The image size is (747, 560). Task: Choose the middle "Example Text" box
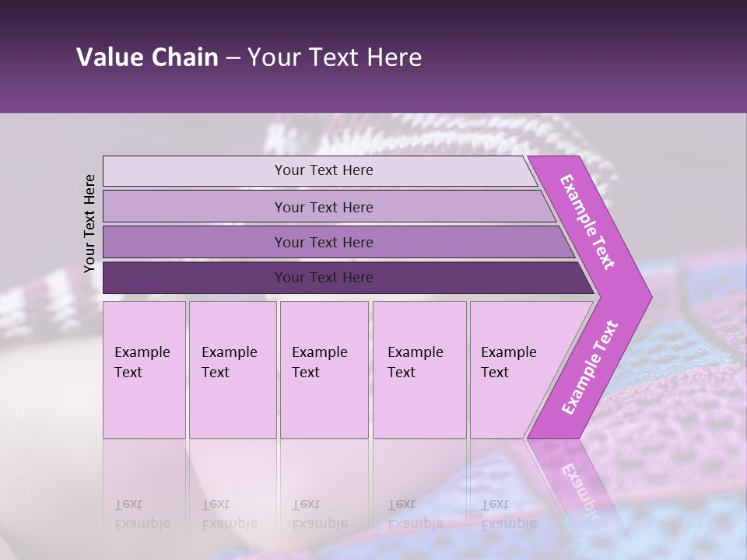pos(324,369)
